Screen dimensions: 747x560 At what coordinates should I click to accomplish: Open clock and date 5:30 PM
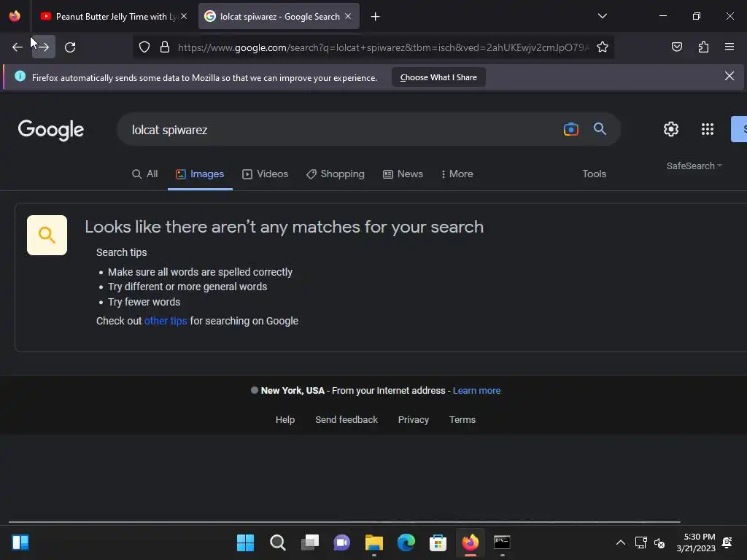695,542
